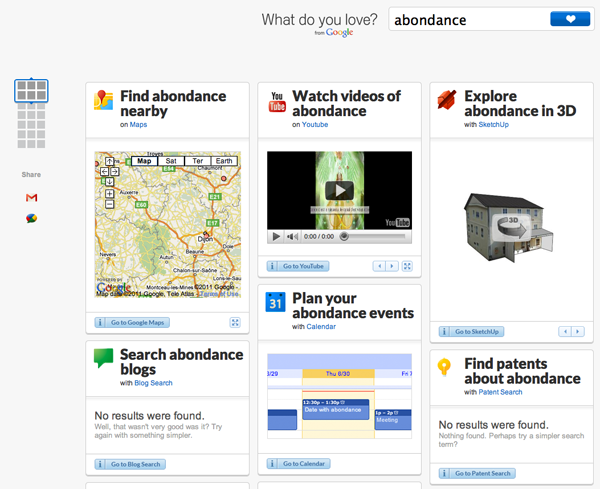600x489 pixels.
Task: Pan the map up with arrow
Action: (x=109, y=161)
